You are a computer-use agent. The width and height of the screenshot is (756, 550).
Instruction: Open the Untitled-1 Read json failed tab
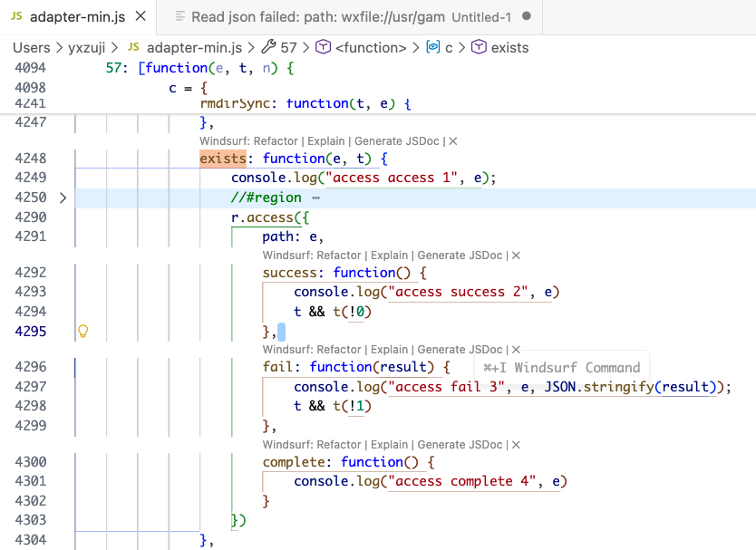click(x=350, y=17)
